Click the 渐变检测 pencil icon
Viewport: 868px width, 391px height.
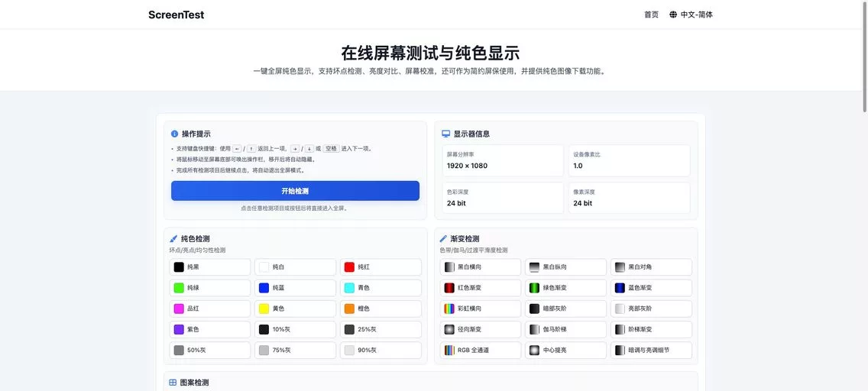click(443, 239)
